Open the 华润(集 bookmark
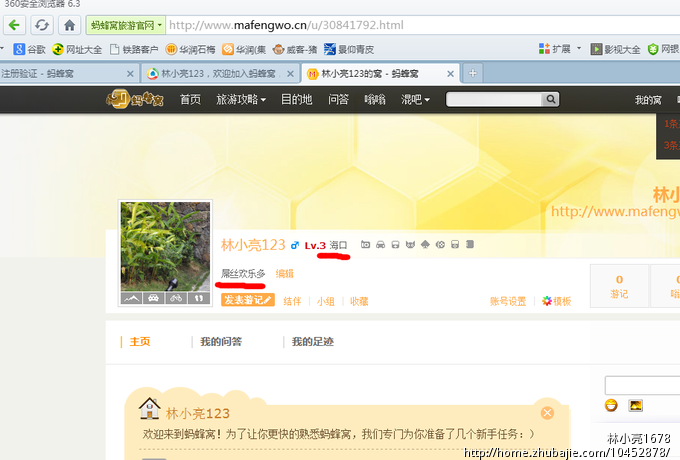The width and height of the screenshot is (680, 460). pyautogui.click(x=244, y=49)
